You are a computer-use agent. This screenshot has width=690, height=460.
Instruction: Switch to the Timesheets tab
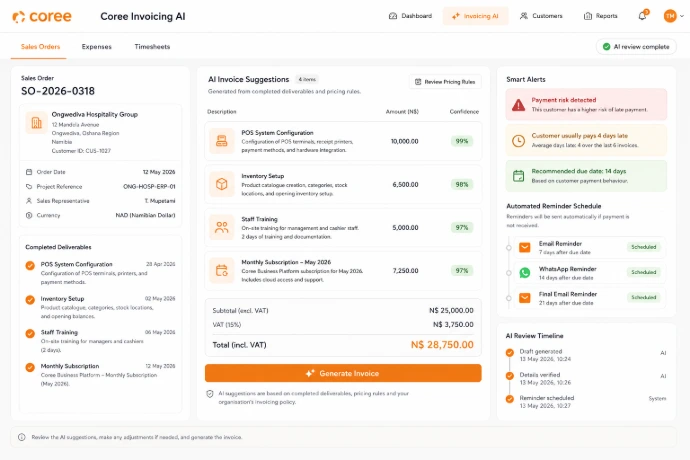tap(152, 47)
